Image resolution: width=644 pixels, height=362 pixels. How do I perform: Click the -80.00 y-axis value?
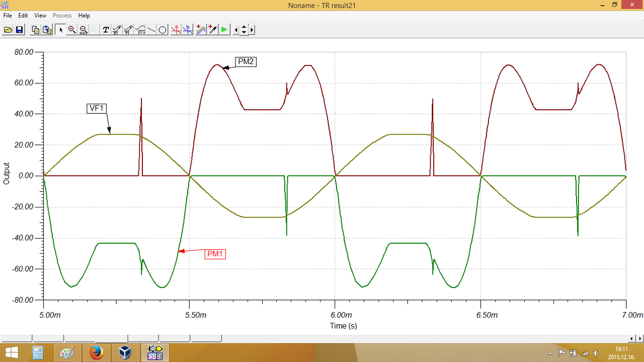(22, 300)
